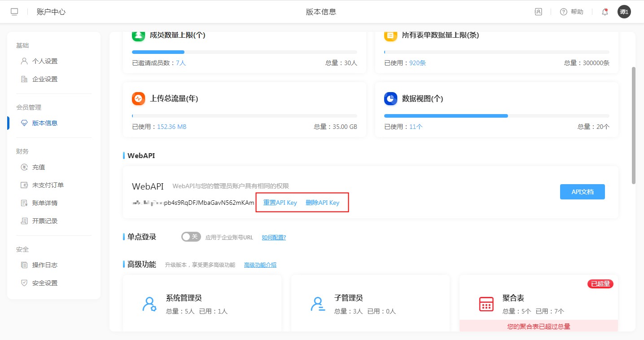Click the contacts book icon in header

(538, 12)
